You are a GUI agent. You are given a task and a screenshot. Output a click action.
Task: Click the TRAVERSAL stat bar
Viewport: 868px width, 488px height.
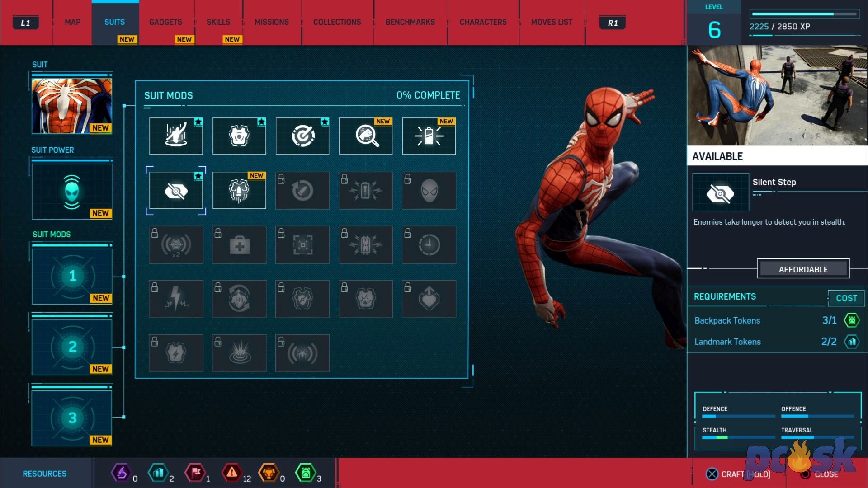point(817,437)
